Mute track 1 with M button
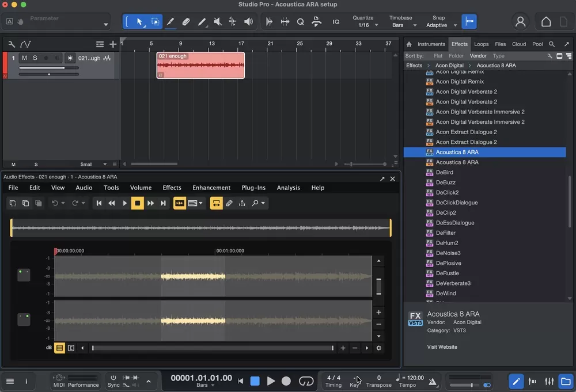 24,58
